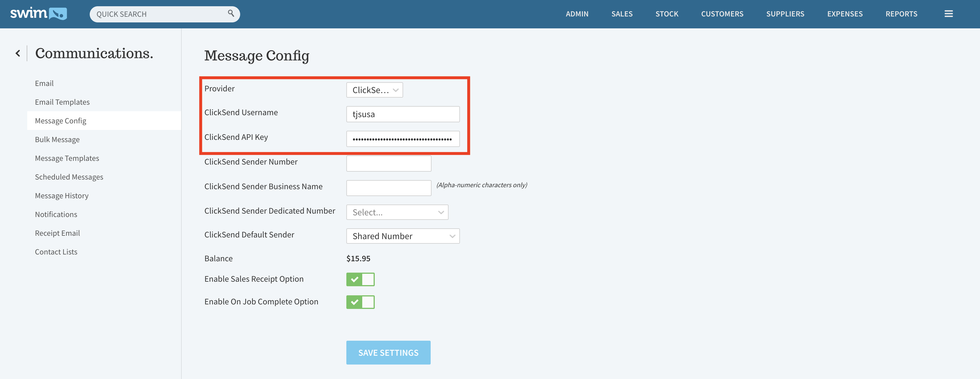Image resolution: width=980 pixels, height=379 pixels.
Task: Open the Bulk Message page
Action: point(57,140)
